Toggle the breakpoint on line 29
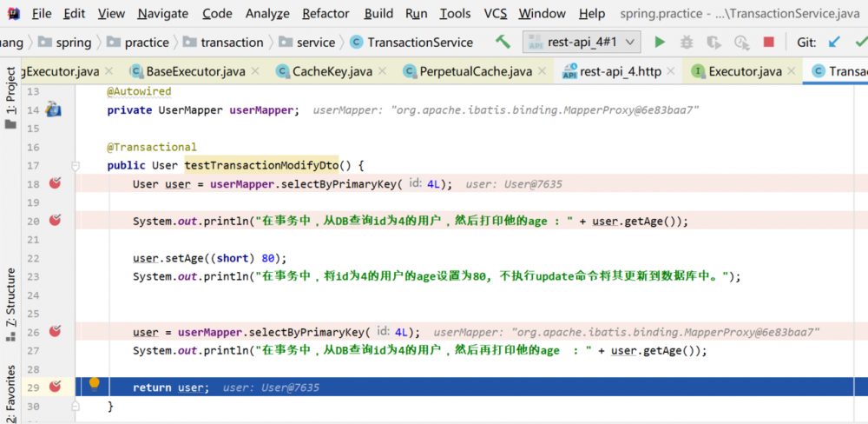The width and height of the screenshot is (868, 424). 55,387
